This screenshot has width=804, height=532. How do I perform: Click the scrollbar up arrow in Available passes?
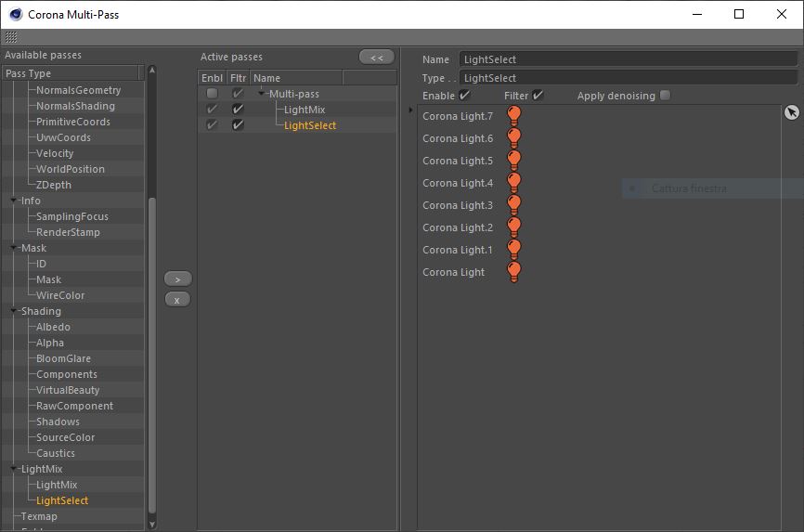[x=151, y=70]
